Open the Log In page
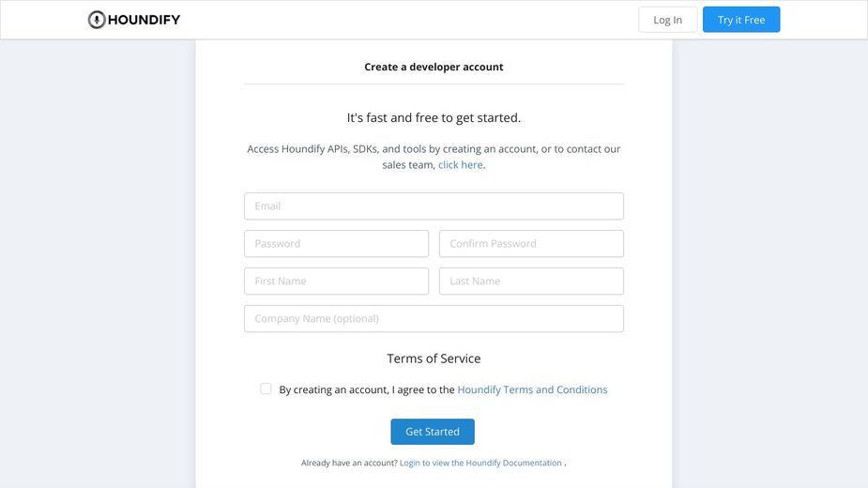Image resolution: width=868 pixels, height=488 pixels. pyautogui.click(x=667, y=20)
